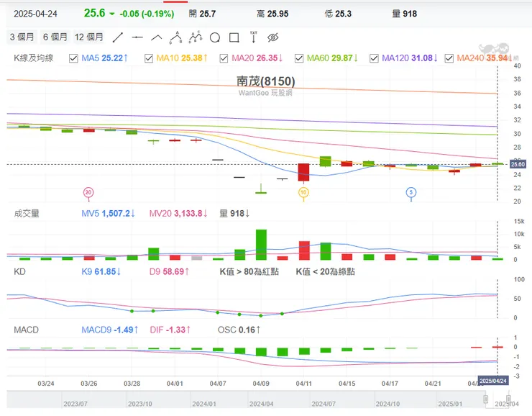This screenshot has width=532, height=416.
Task: Uncheck the MA20 moving average checkbox
Action: pyautogui.click(x=224, y=58)
